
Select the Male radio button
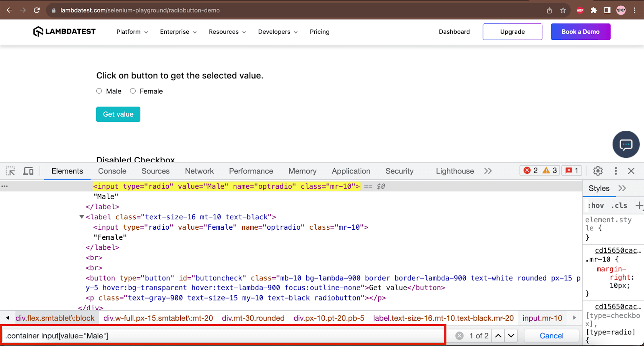[99, 91]
